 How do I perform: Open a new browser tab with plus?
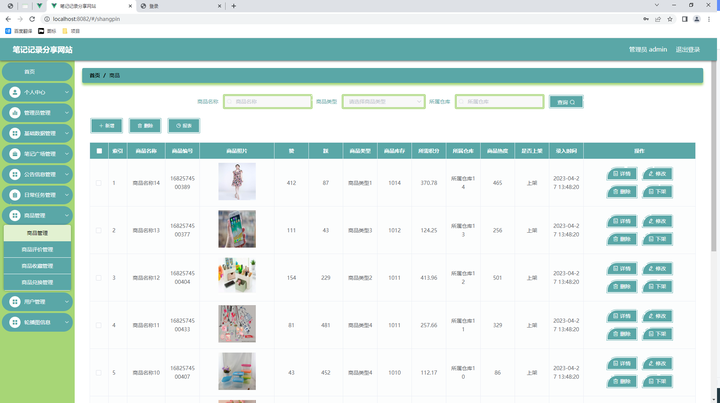tap(233, 6)
